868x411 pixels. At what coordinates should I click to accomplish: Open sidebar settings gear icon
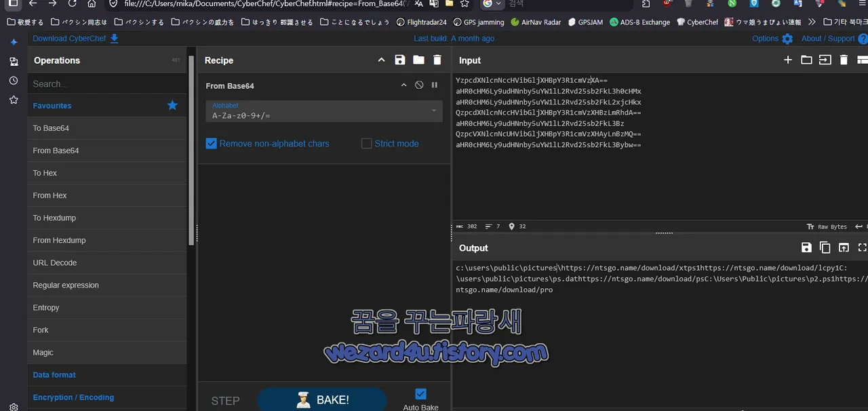point(14,407)
